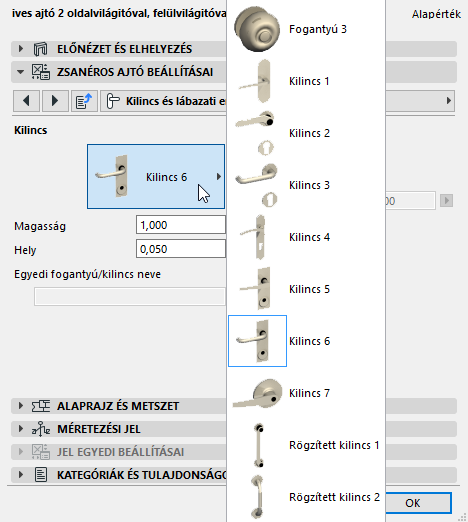
Task: Select the Rögzített kilincs 1 pull handle icon
Action: (258, 445)
